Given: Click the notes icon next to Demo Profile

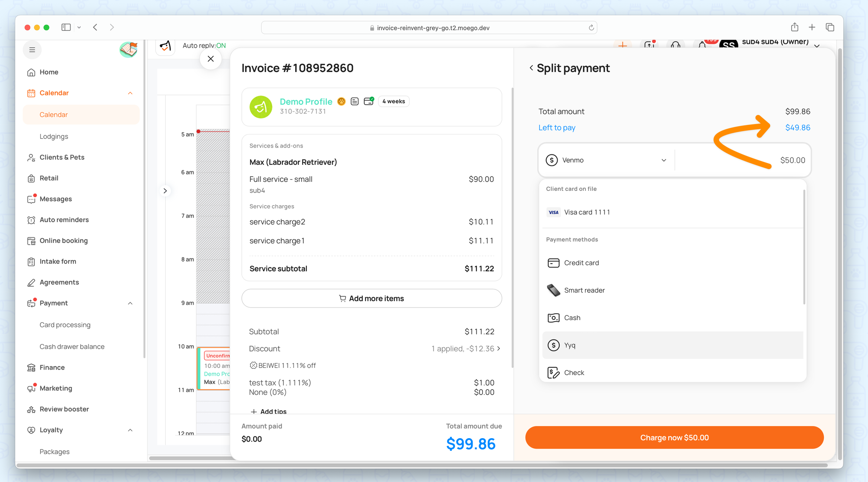Looking at the screenshot, I should (355, 102).
